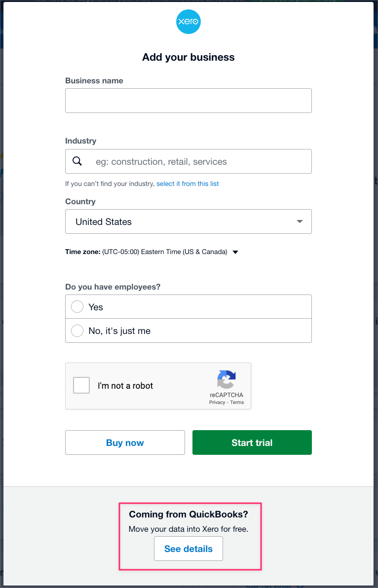
Task: Select the current "United States" country value
Action: [104, 221]
